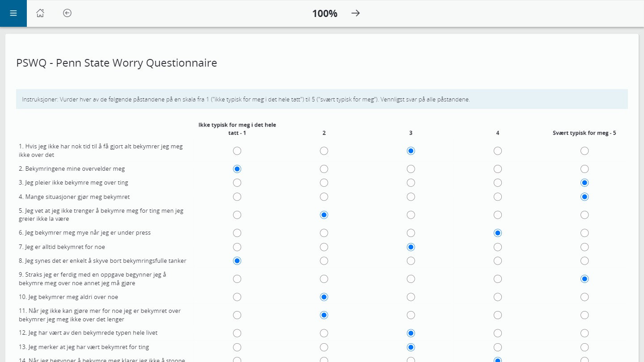Choose rating 2 for question 11

tap(324, 315)
